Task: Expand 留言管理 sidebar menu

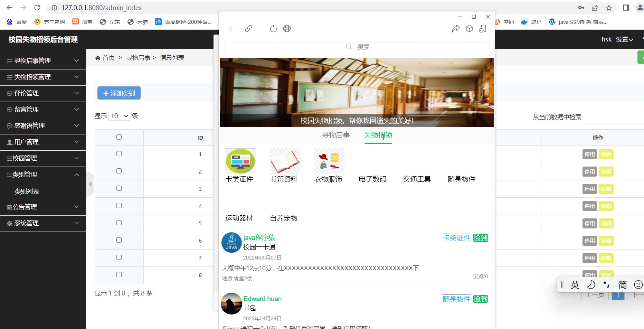Action: [x=43, y=110]
